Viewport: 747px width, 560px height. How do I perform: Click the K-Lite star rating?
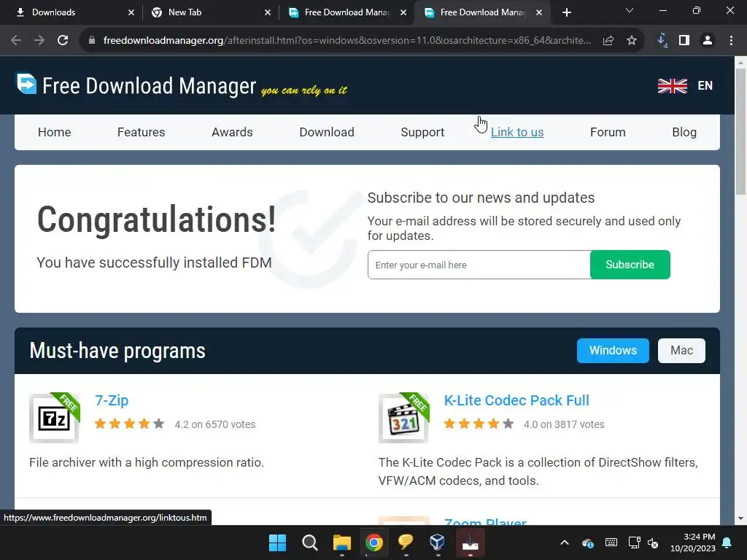pos(479,424)
